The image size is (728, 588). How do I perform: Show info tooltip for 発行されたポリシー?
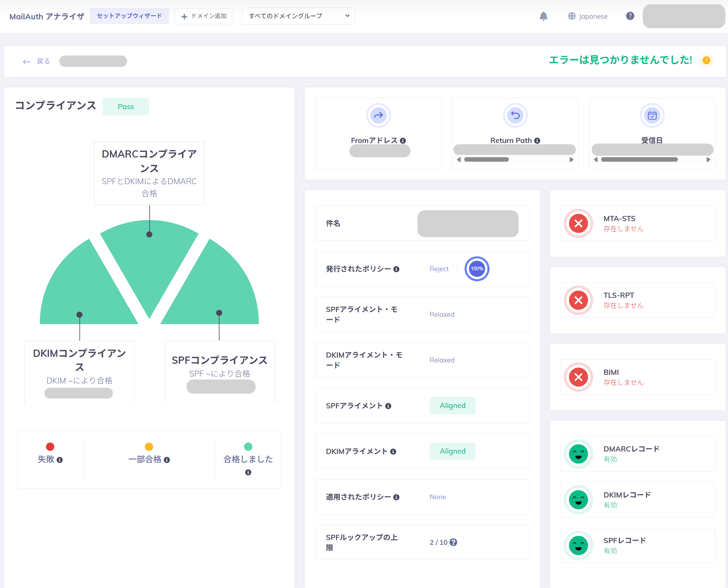397,269
